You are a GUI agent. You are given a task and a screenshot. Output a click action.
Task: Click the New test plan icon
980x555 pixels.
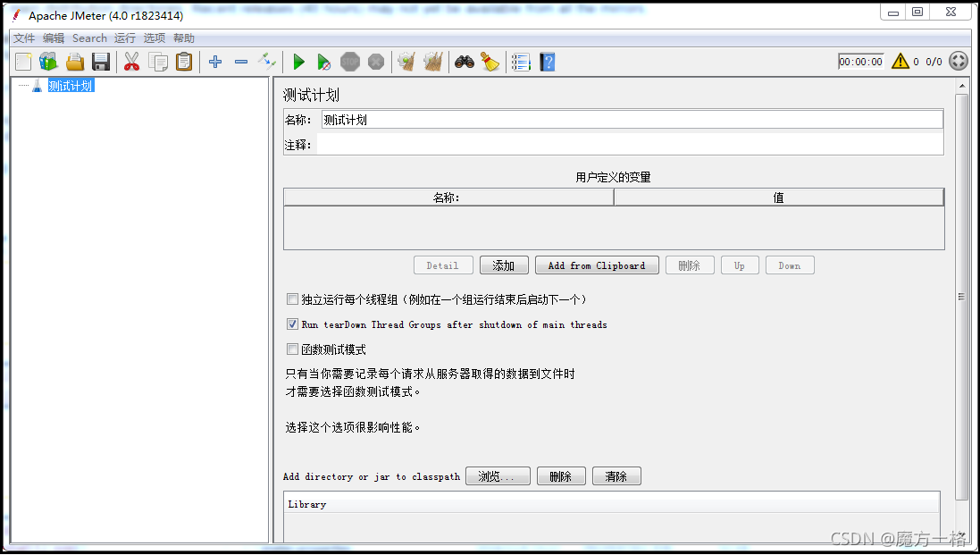[24, 62]
